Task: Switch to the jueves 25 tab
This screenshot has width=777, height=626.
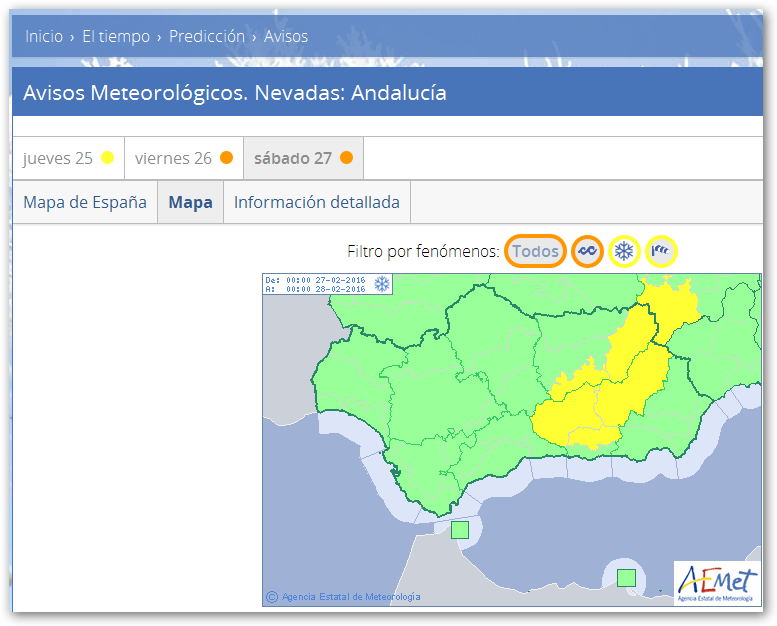Action: 68,158
